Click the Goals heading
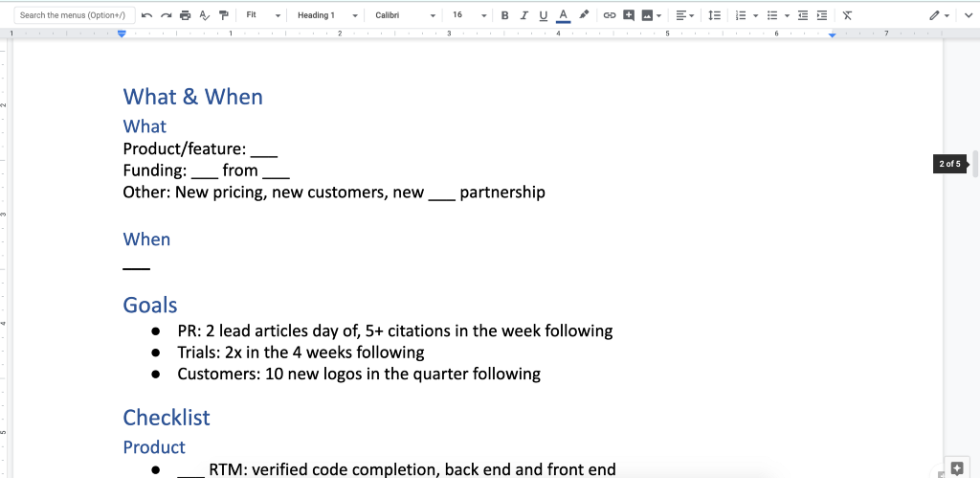This screenshot has height=478, width=980. (150, 305)
